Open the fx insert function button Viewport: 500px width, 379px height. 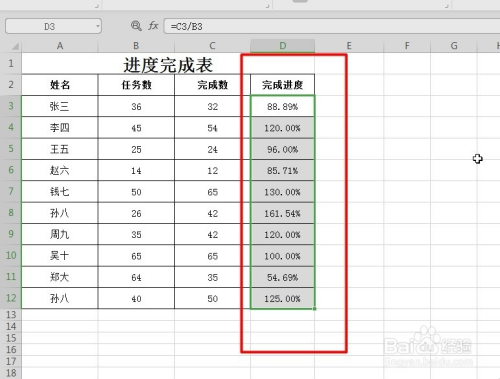153,26
